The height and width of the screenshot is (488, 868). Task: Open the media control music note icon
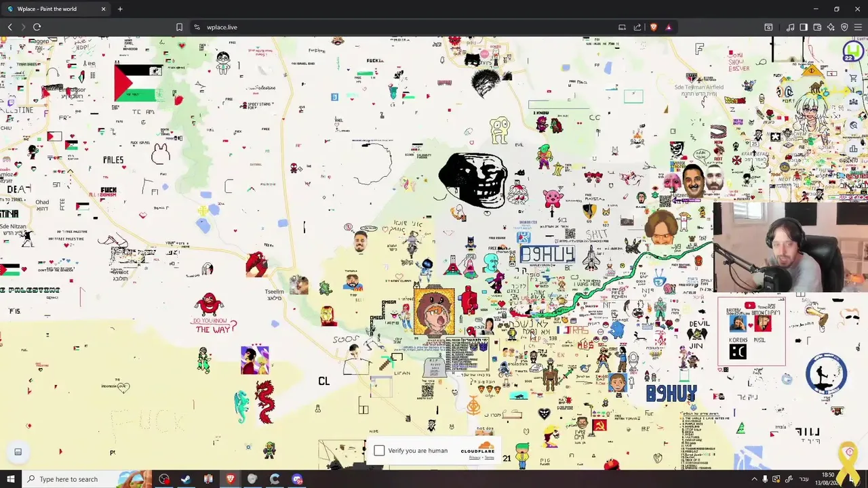point(790,27)
